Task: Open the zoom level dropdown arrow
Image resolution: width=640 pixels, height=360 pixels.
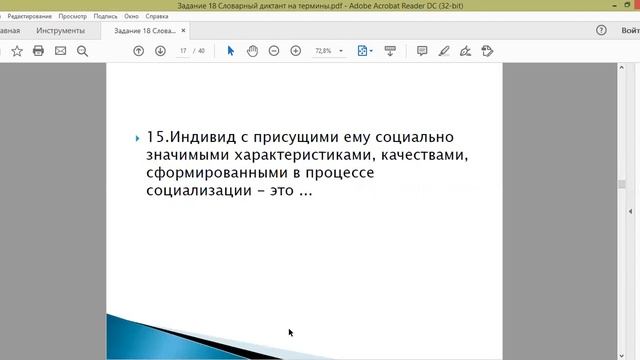Action: pyautogui.click(x=341, y=51)
